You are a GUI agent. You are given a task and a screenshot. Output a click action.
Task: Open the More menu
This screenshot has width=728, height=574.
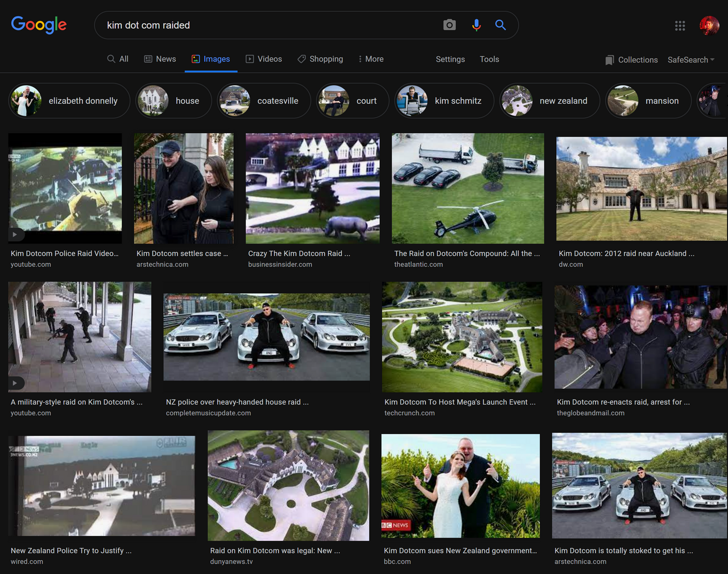pos(371,59)
